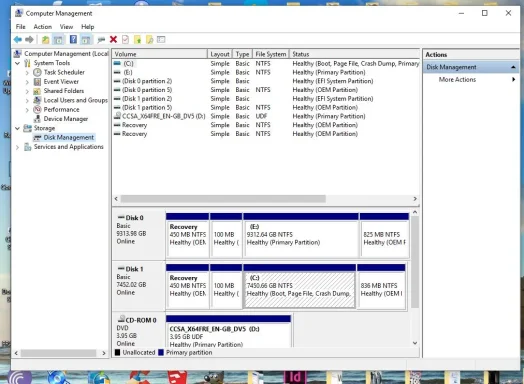This screenshot has height=384, width=524.
Task: Sort by the Status column header
Action: [x=354, y=54]
